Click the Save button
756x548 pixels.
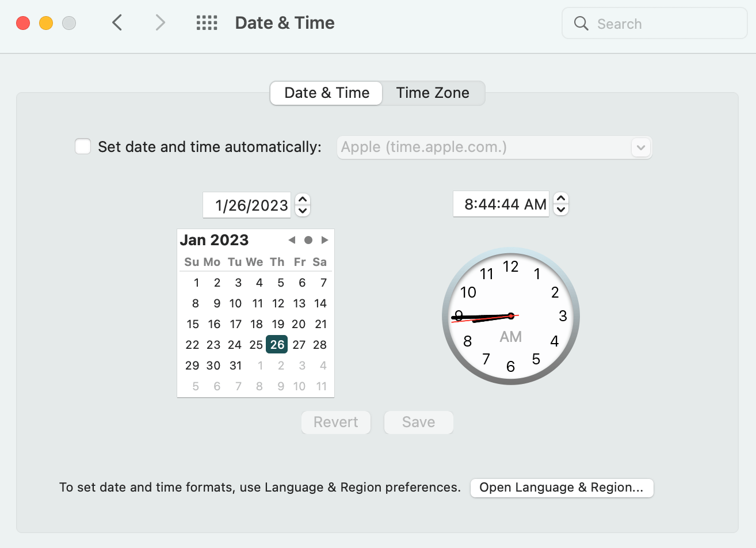click(x=419, y=423)
